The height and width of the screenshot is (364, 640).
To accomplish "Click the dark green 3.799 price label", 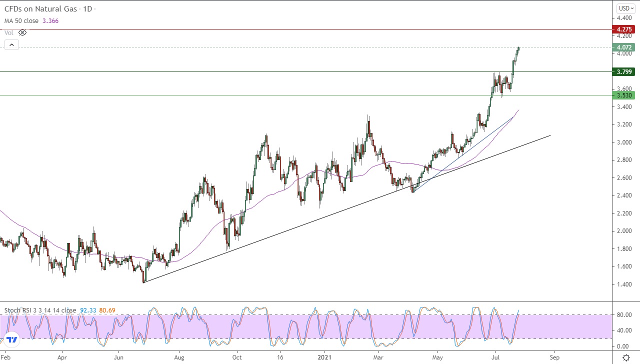I will (623, 71).
